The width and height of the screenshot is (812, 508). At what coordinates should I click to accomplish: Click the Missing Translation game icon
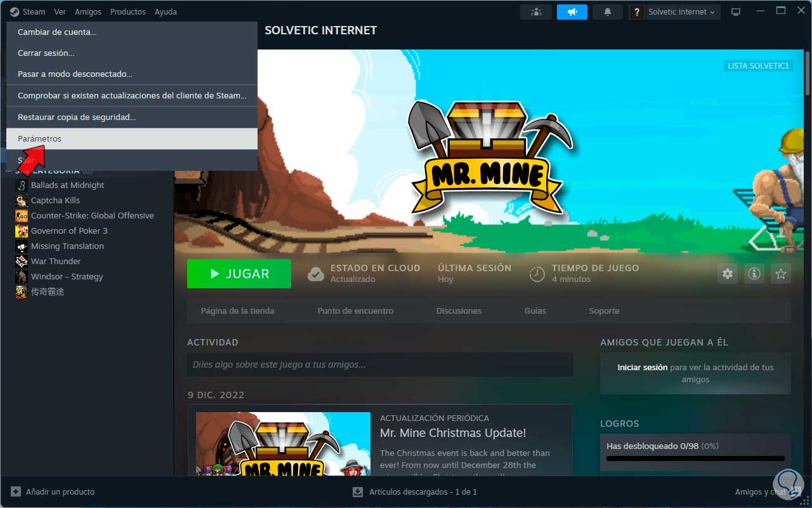[22, 246]
